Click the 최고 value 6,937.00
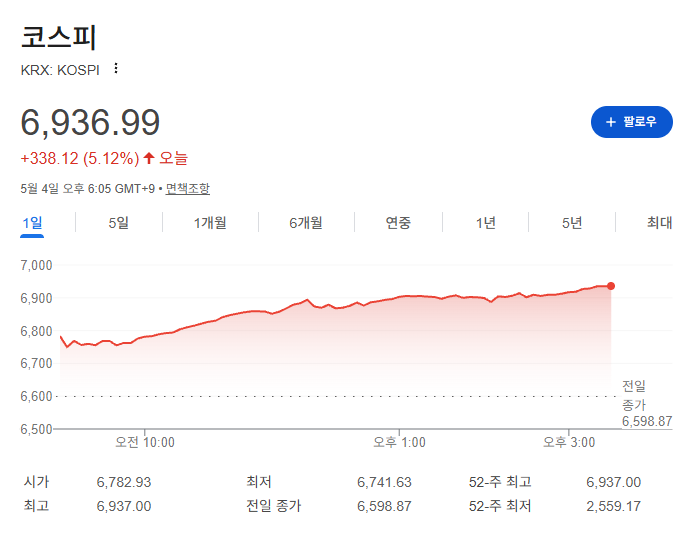The image size is (692, 552). pyautogui.click(x=124, y=506)
